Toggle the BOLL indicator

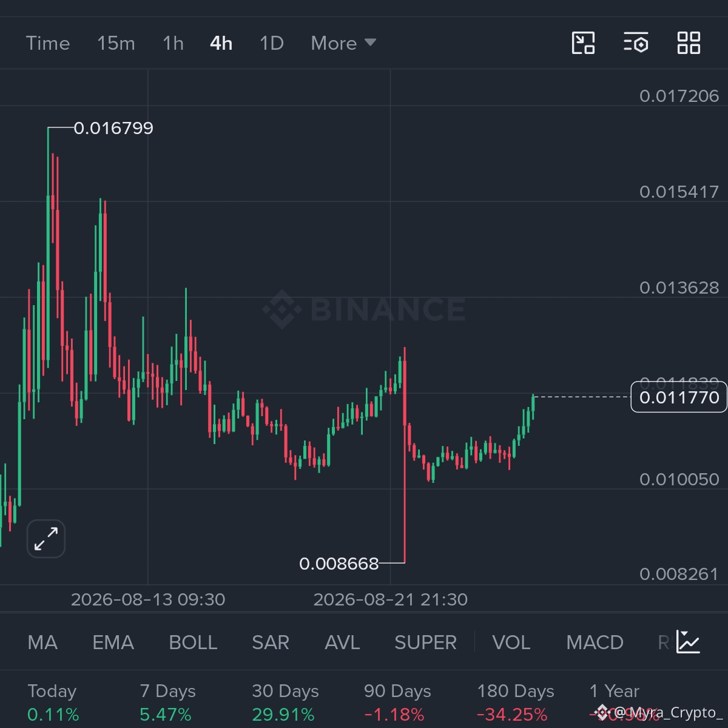tap(193, 642)
